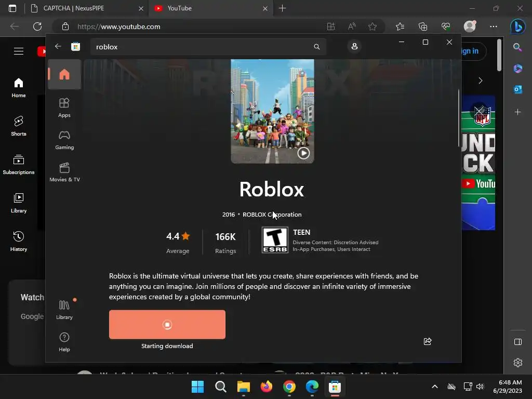Click the search magnifier in Store search box

316,47
